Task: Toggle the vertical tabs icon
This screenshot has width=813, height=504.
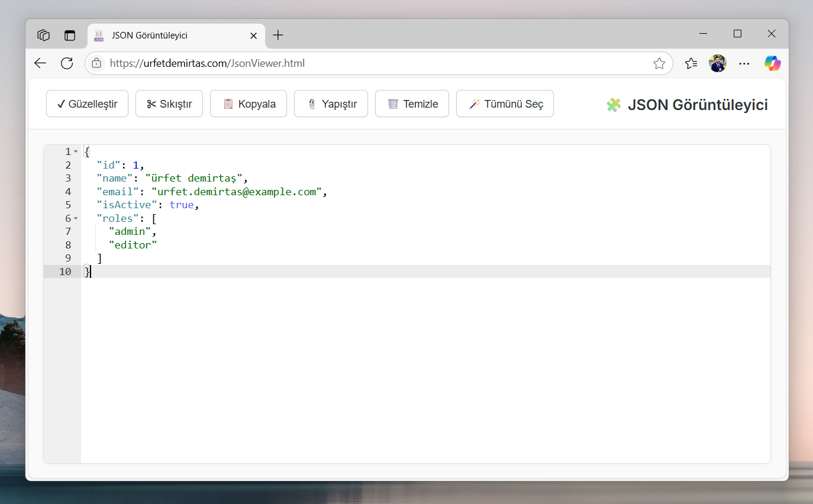Action: point(70,35)
